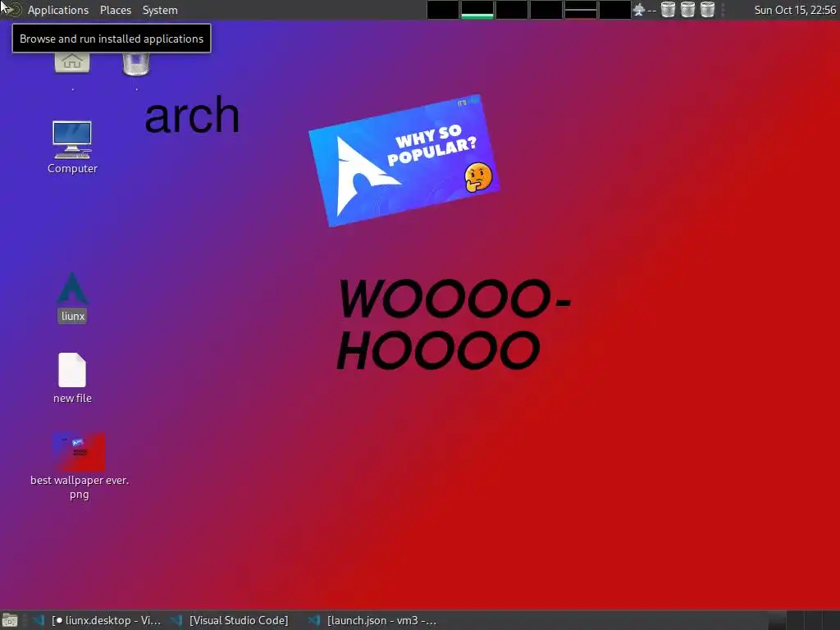Select the Trash icon on the desktop
The width and height of the screenshot is (840, 630).
(x=136, y=64)
